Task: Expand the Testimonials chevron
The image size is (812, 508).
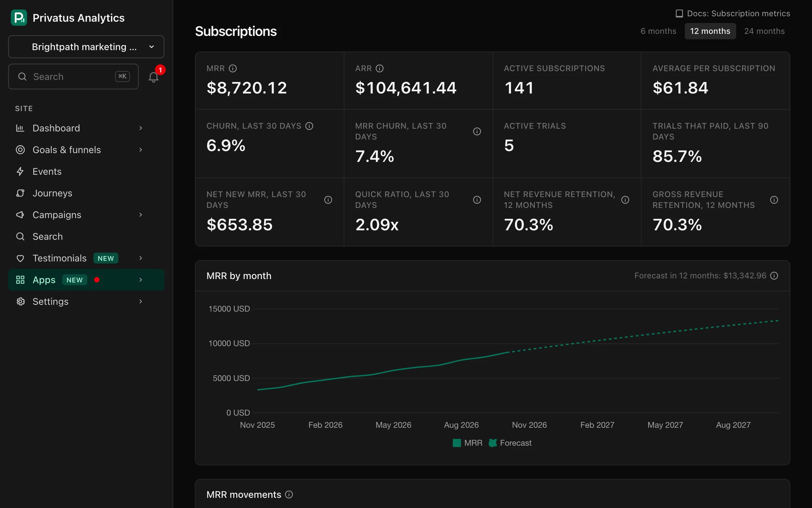Action: tap(141, 258)
